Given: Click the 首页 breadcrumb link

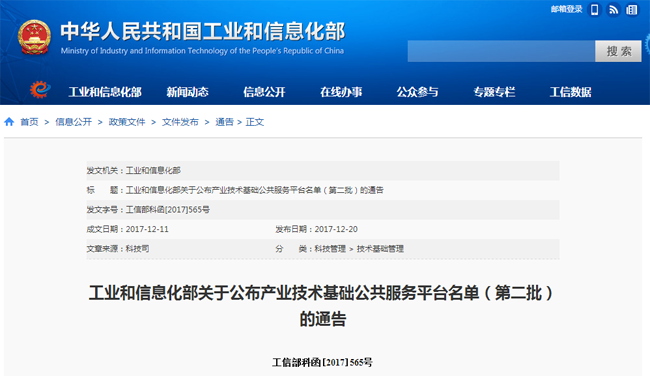Looking at the screenshot, I should coord(29,122).
